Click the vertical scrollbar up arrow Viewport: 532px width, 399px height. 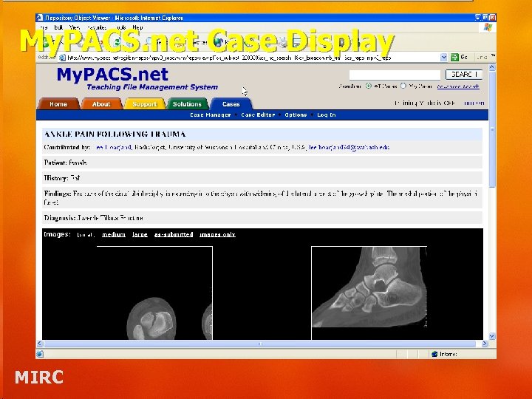click(492, 67)
